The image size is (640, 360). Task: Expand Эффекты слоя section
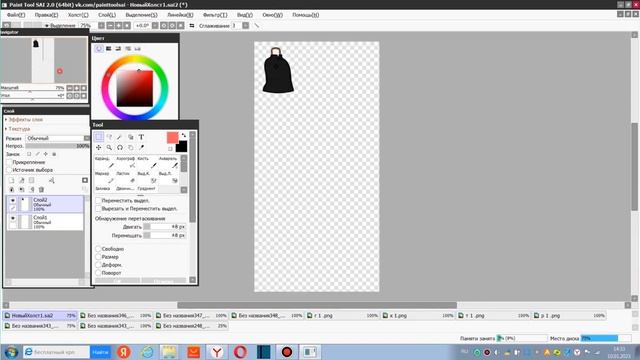tap(24, 120)
